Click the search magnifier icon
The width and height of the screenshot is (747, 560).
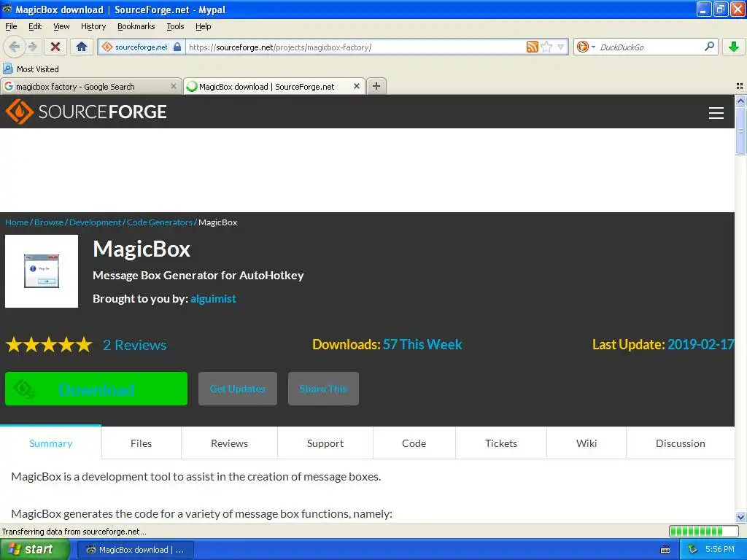709,46
